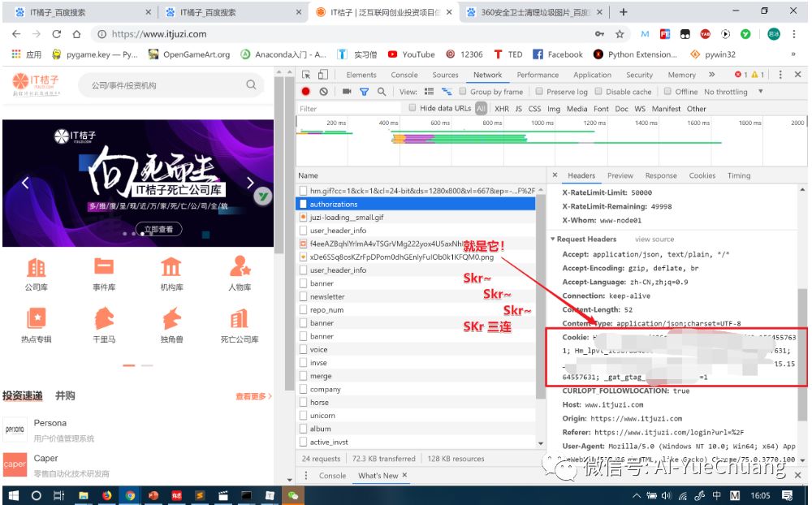
Task: Click the browser back arrow
Action: pos(16,34)
